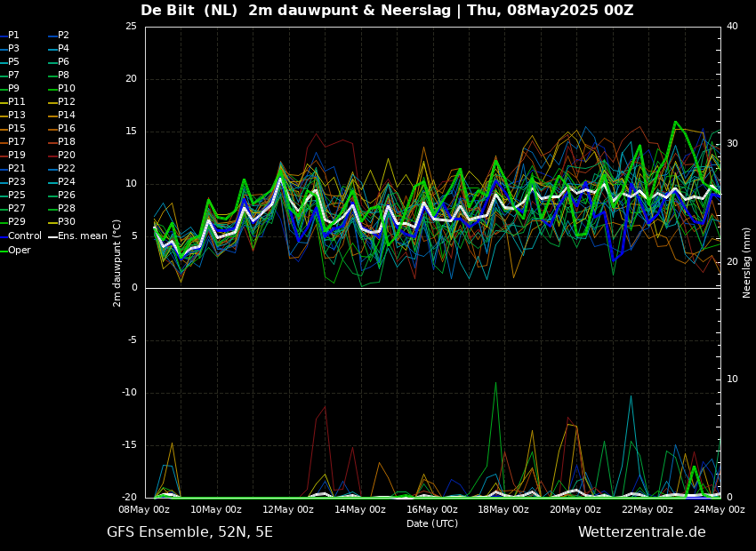Open the Wetterzentrale.de source label
This screenshot has width=756, height=551.
click(642, 532)
